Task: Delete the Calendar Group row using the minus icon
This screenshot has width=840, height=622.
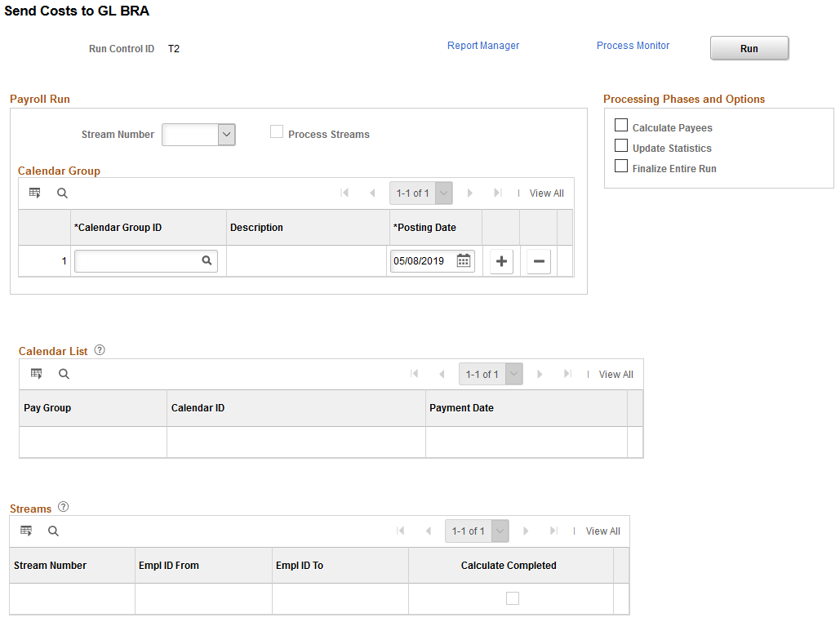Action: tap(538, 260)
